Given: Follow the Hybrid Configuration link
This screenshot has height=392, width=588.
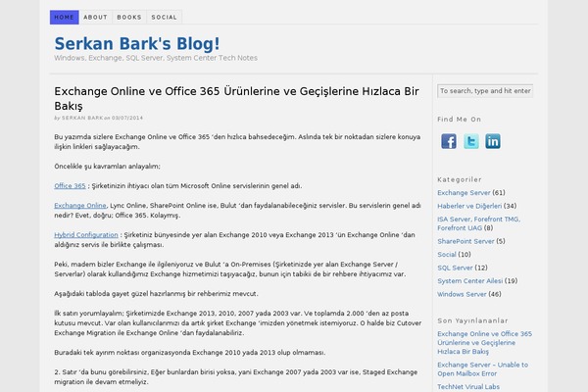Looking at the screenshot, I should pos(86,235).
